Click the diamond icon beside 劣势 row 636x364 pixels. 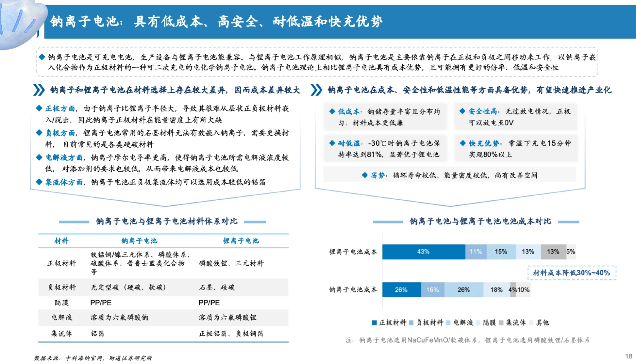(x=364, y=175)
